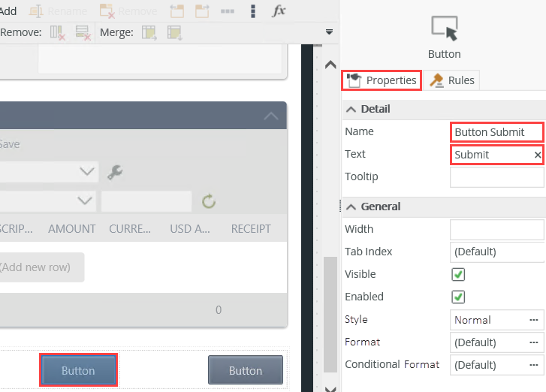Viewport: 546px width, 392px height.
Task: Select the highlighted left Button on canvas
Action: click(x=78, y=370)
